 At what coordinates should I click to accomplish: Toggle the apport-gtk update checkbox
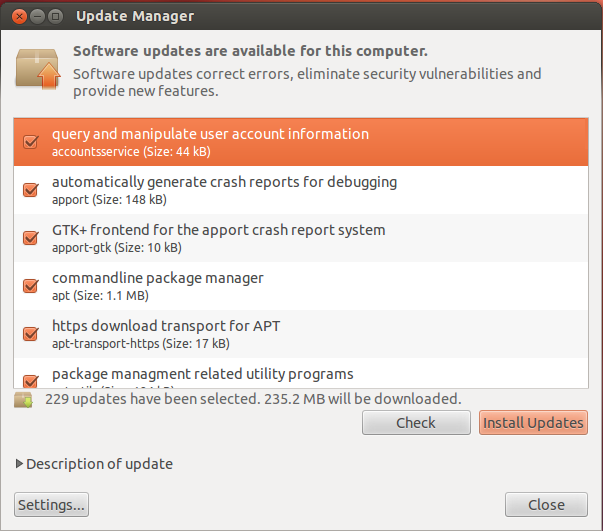pos(30,238)
